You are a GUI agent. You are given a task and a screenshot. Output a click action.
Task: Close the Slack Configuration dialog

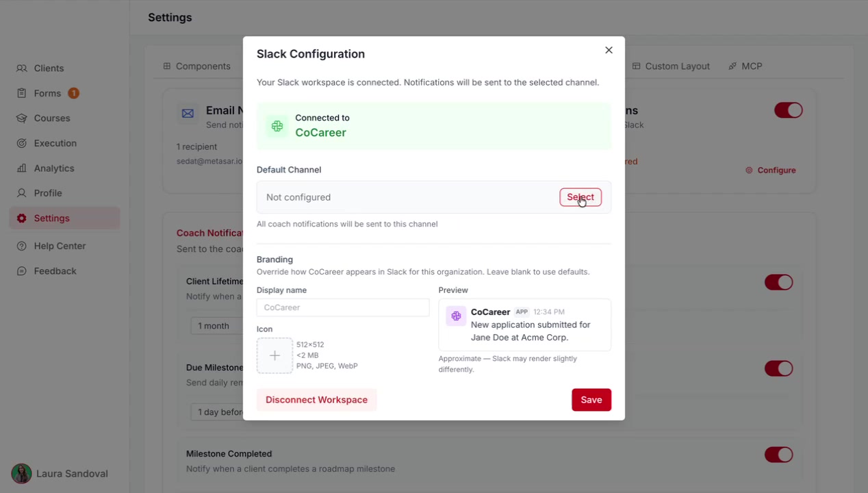(609, 50)
